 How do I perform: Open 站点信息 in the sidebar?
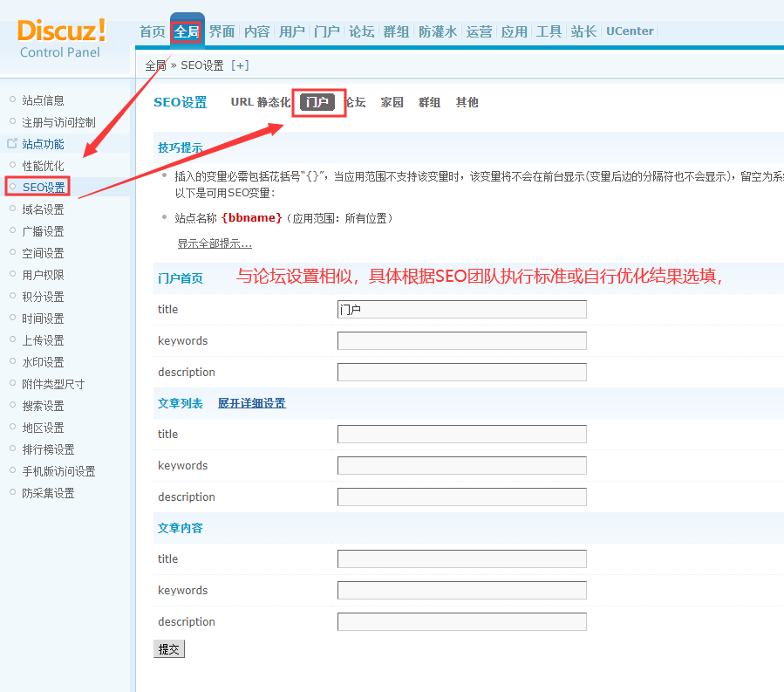(43, 100)
